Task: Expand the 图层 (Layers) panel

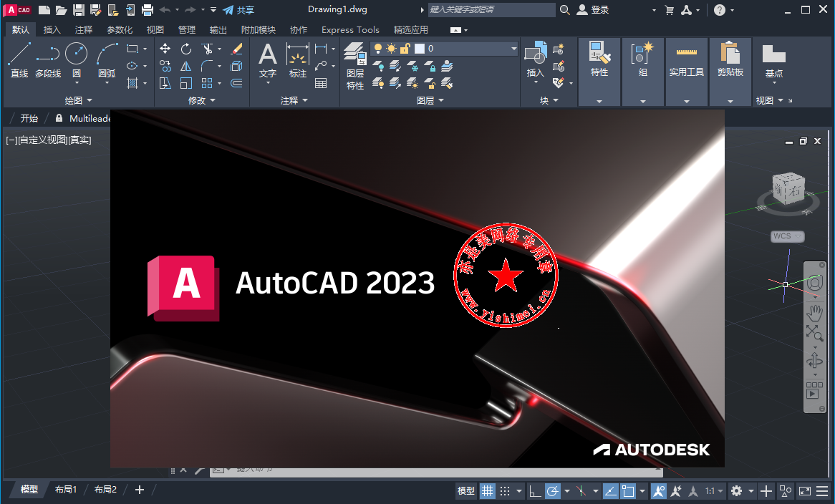Action: click(430, 100)
